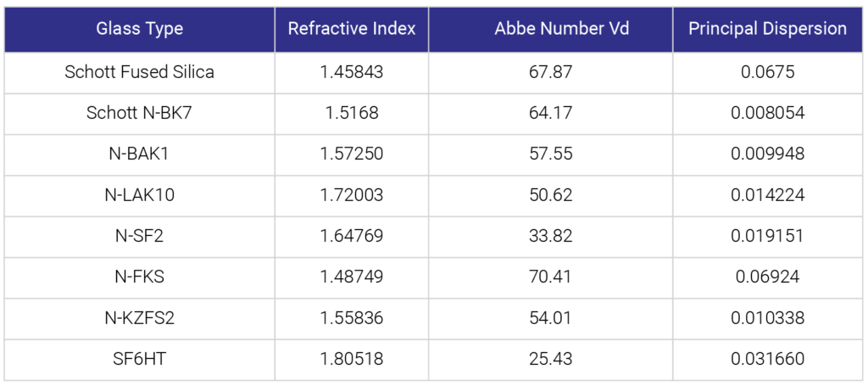
Task: Select Abbe number value 33.82
Action: [x=550, y=236]
